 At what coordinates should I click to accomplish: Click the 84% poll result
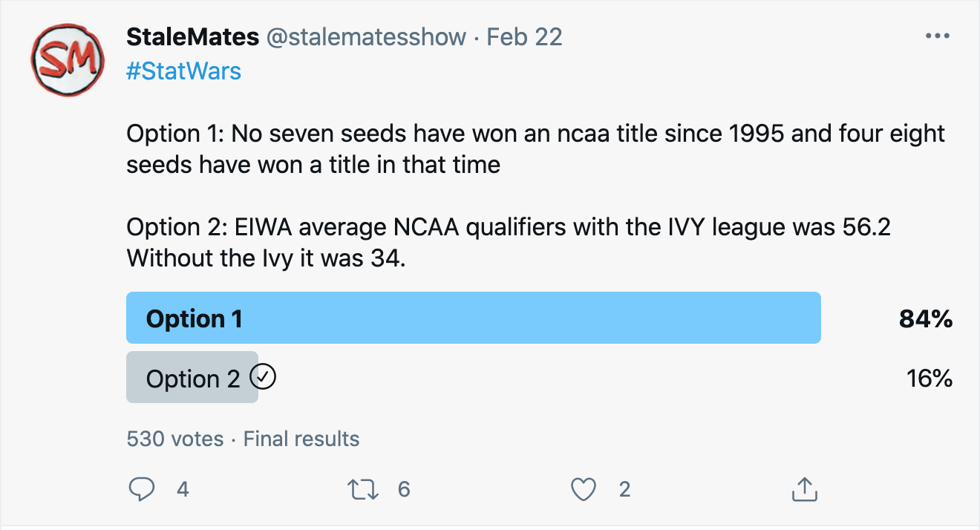925,319
